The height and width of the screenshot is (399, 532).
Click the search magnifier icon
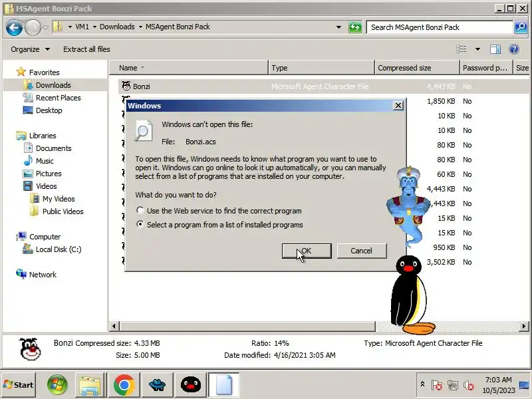521,27
